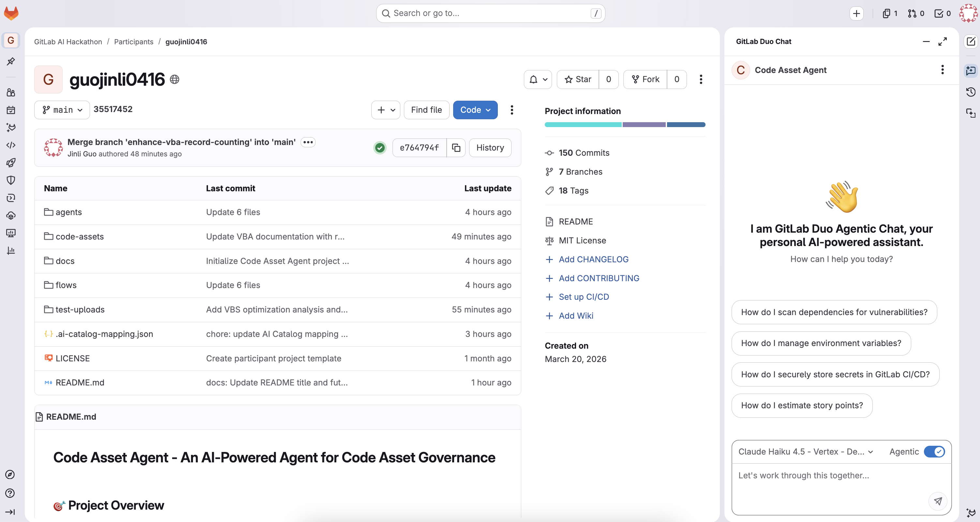This screenshot has height=522, width=980.
Task: Click the Help question mark icon
Action: click(10, 493)
